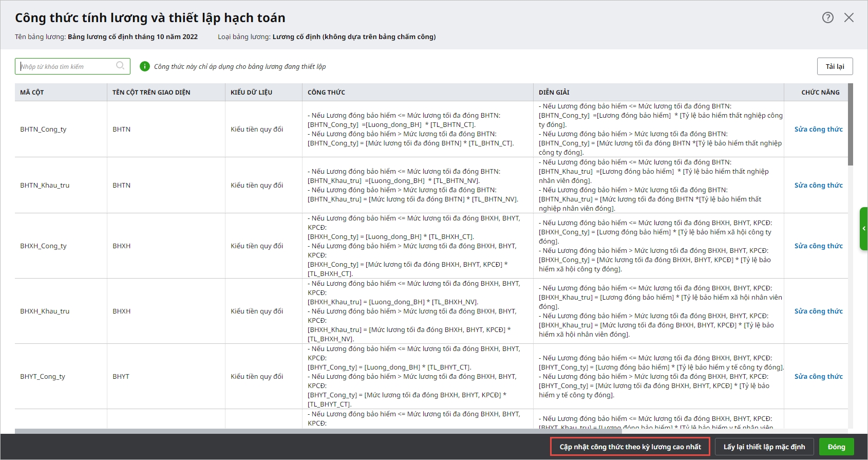868x460 pixels.
Task: Click the MÃ CỘT column header
Action: point(32,93)
